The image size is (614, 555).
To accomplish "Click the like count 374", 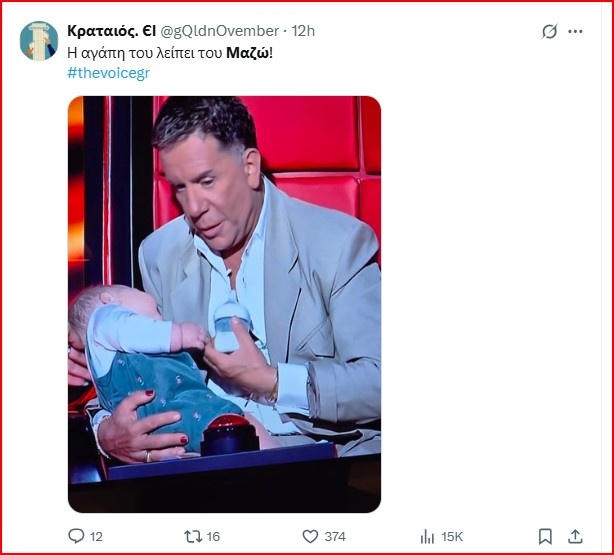I will pyautogui.click(x=337, y=537).
